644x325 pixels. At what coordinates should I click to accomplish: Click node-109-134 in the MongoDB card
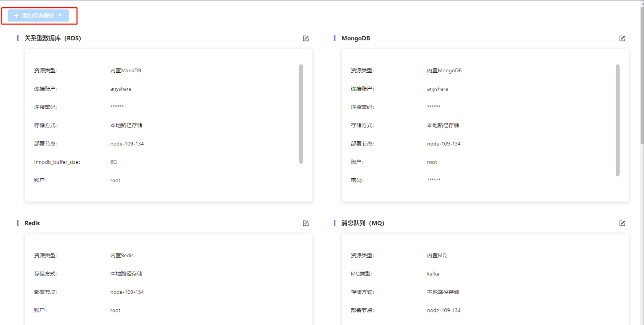click(444, 144)
